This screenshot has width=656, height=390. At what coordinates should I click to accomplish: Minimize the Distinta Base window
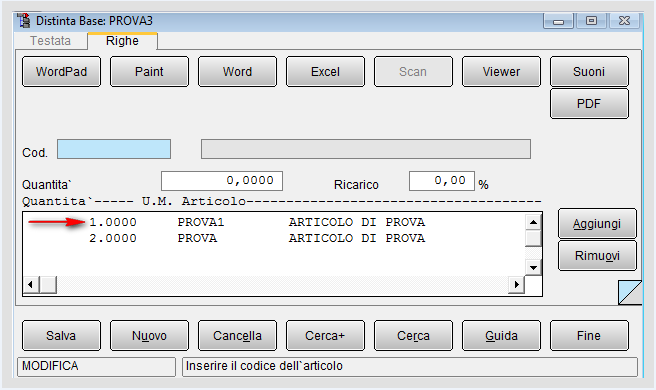coord(558,21)
